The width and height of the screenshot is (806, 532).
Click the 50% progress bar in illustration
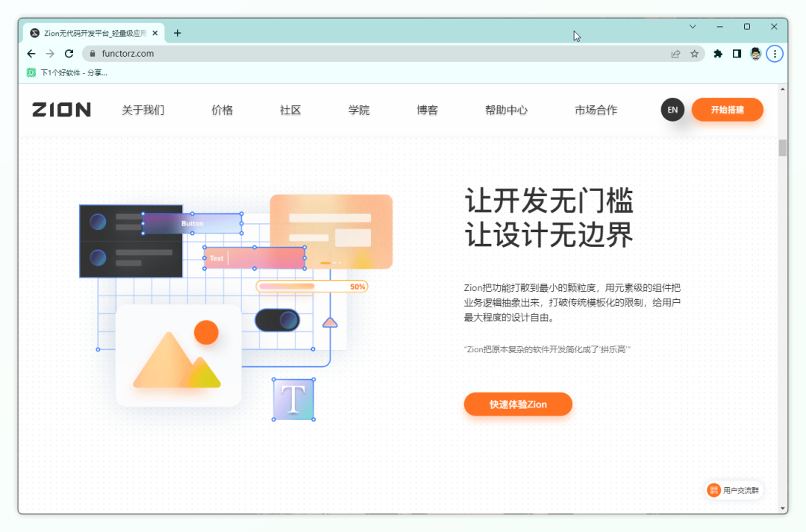(311, 286)
